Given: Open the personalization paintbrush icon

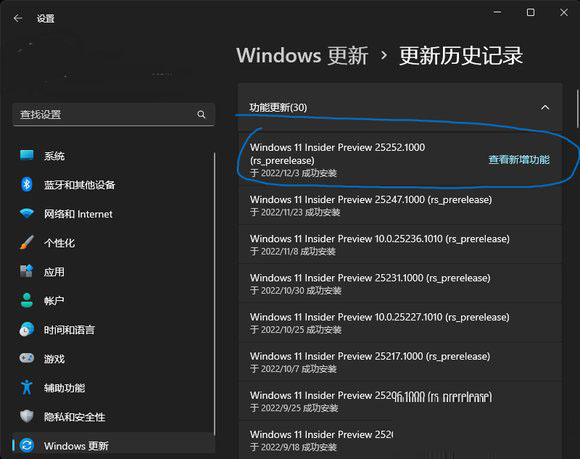Looking at the screenshot, I should 27,243.
